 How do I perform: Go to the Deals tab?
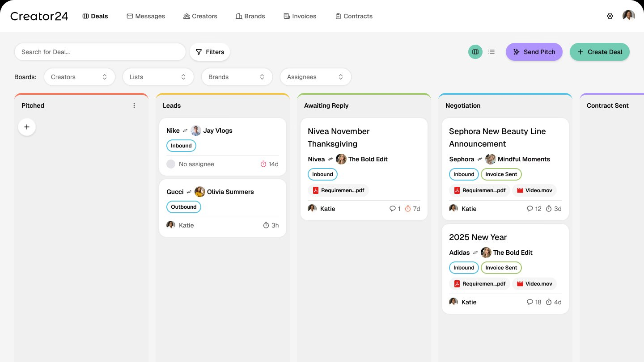click(x=95, y=16)
